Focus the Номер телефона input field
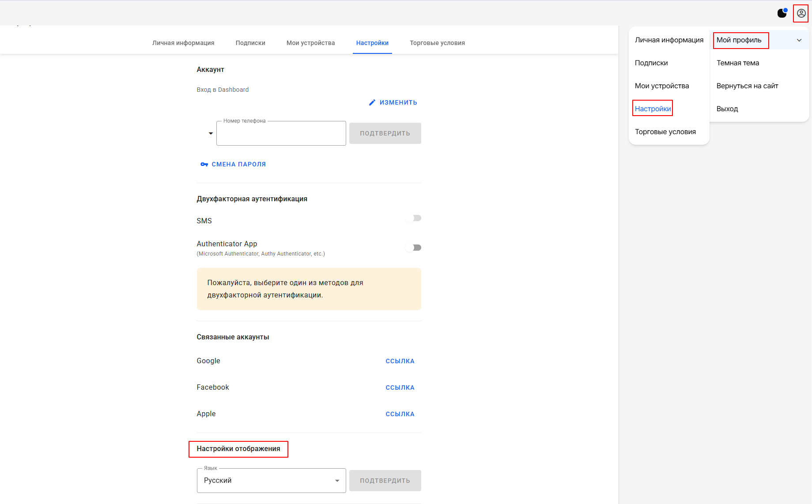 coord(281,133)
